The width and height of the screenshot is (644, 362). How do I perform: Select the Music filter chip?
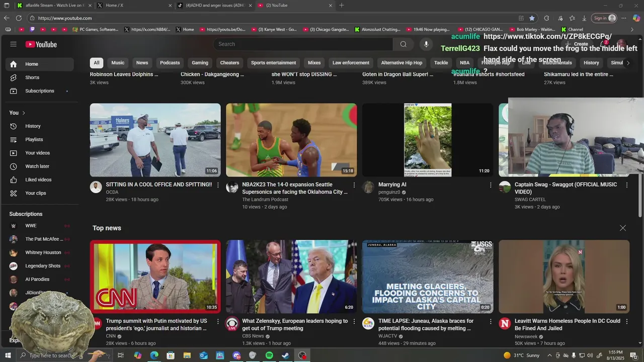tap(118, 63)
